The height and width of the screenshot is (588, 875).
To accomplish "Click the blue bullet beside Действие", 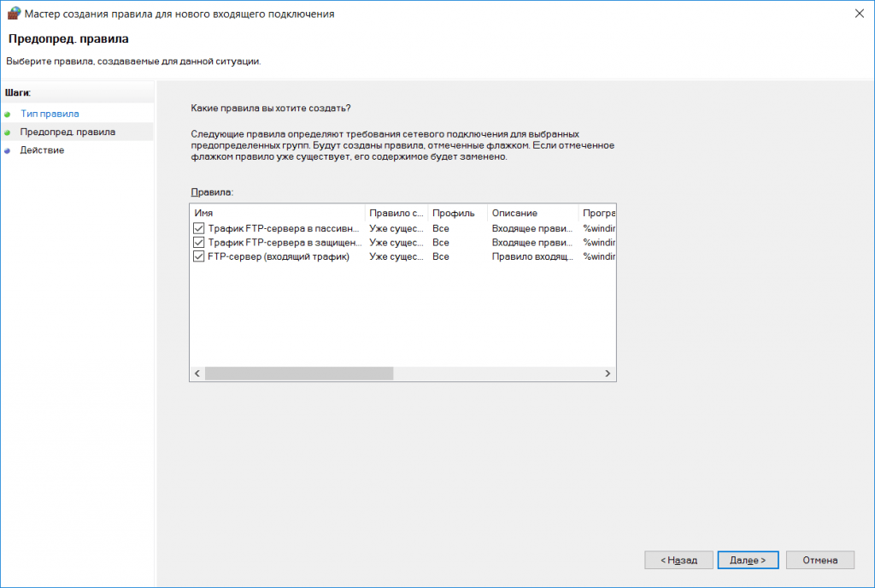I will pos(7,151).
